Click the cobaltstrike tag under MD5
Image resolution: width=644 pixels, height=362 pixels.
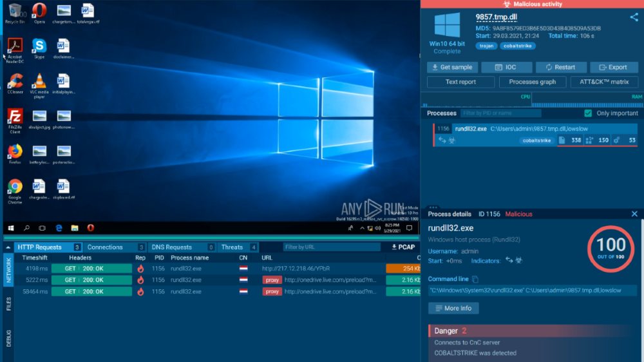coord(518,46)
